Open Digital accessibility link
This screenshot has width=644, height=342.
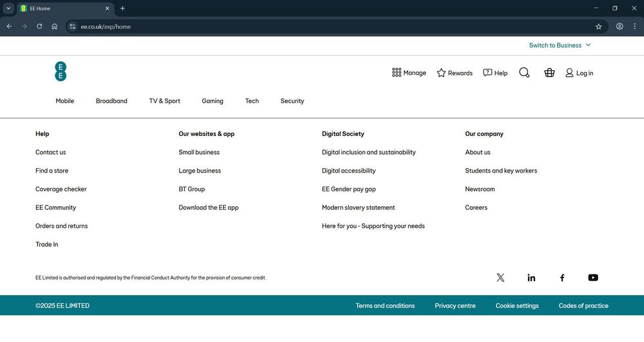pos(348,171)
